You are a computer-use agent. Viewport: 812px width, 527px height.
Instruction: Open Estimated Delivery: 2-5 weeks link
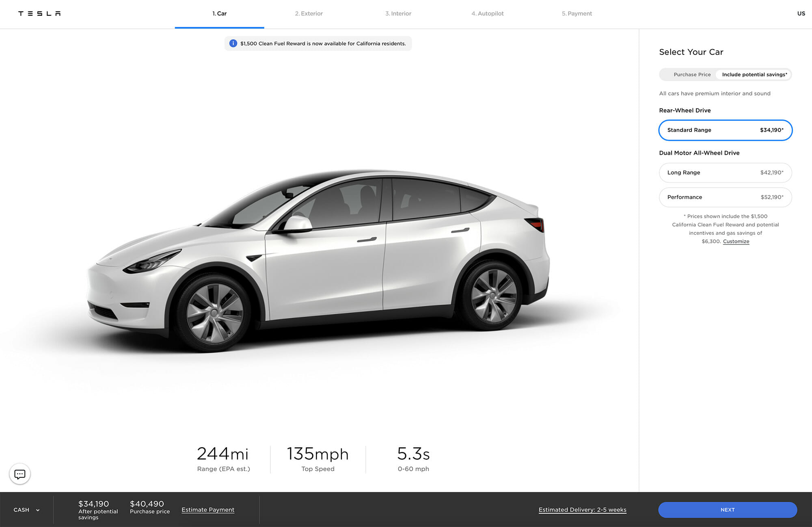582,510
